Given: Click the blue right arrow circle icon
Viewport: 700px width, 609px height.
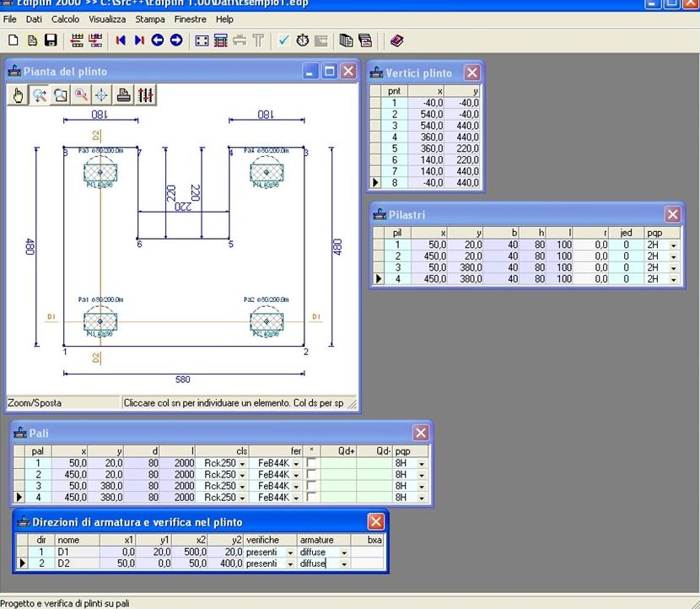Looking at the screenshot, I should click(176, 40).
